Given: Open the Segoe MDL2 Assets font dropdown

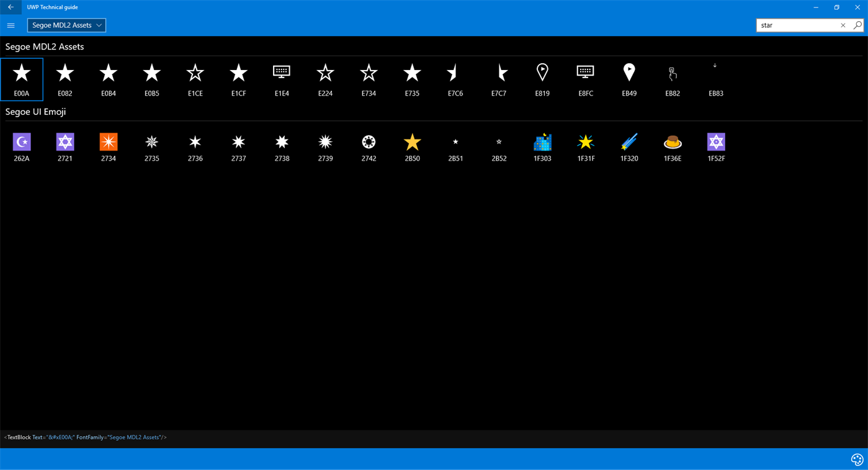Looking at the screenshot, I should click(x=66, y=25).
